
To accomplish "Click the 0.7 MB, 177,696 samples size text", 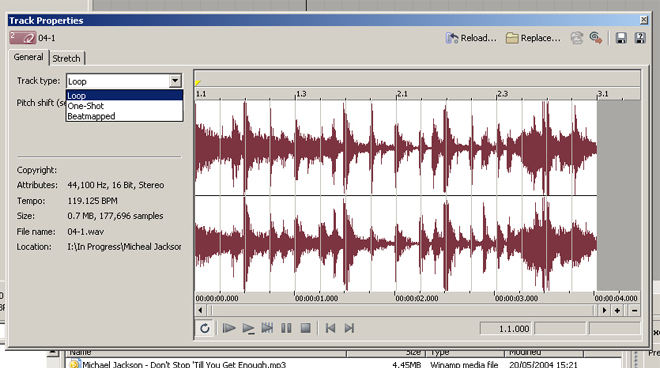I will point(115,216).
